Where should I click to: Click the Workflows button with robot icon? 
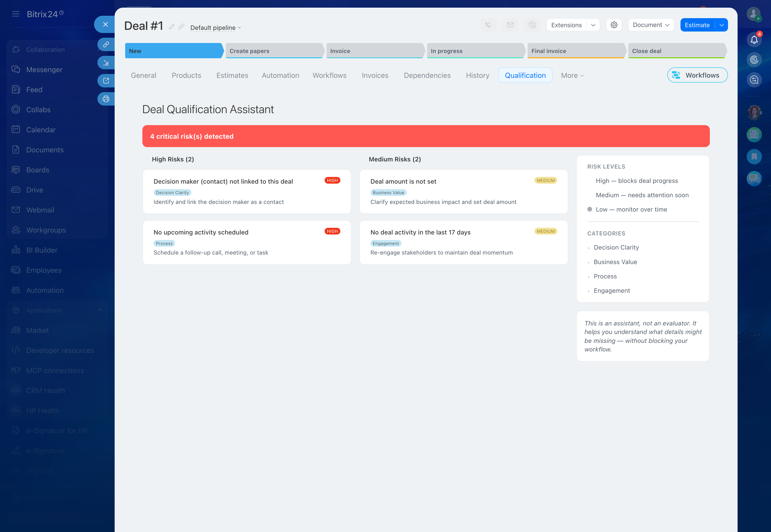(697, 75)
